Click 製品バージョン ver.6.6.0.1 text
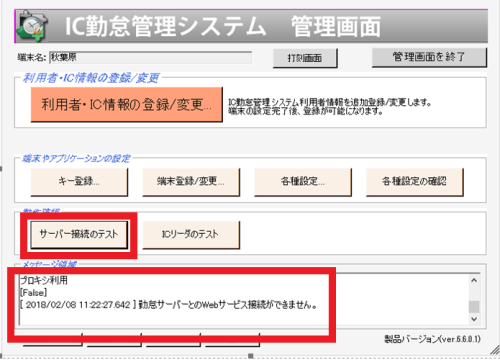500x360 pixels. (x=433, y=339)
